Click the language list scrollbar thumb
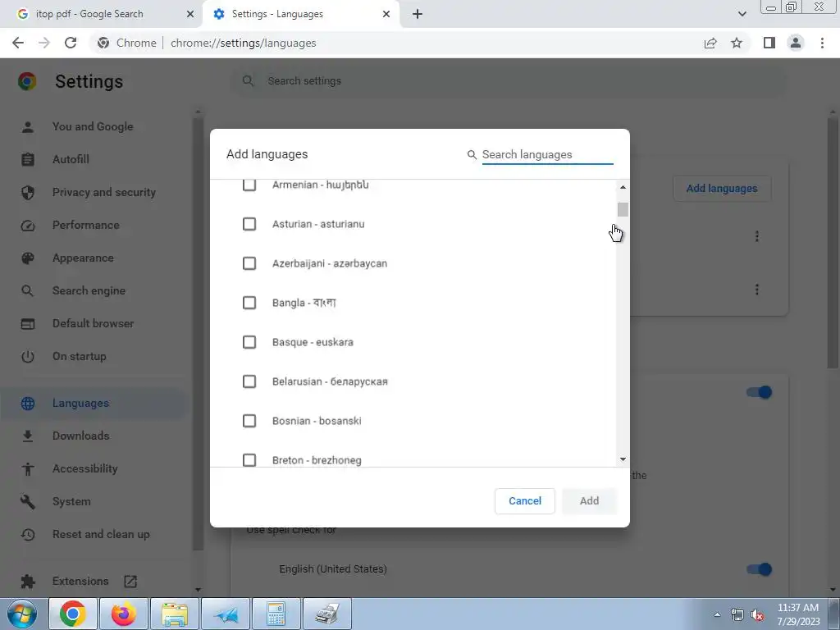 point(623,209)
